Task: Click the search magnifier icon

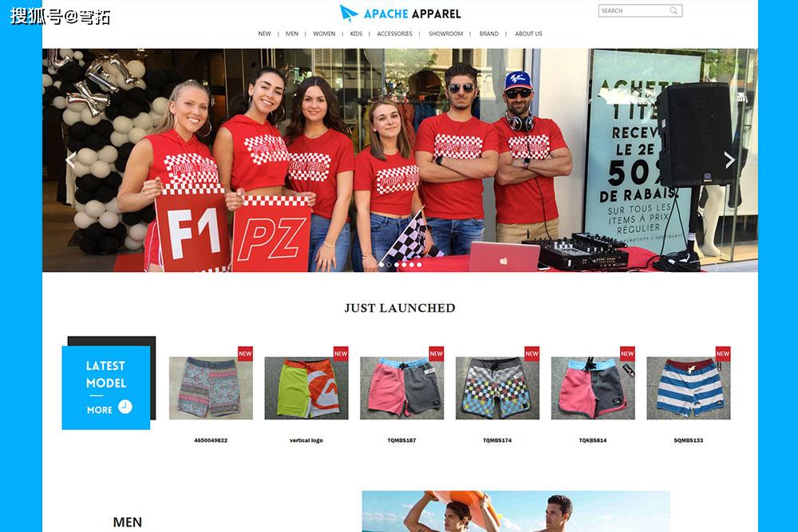Action: [674, 10]
